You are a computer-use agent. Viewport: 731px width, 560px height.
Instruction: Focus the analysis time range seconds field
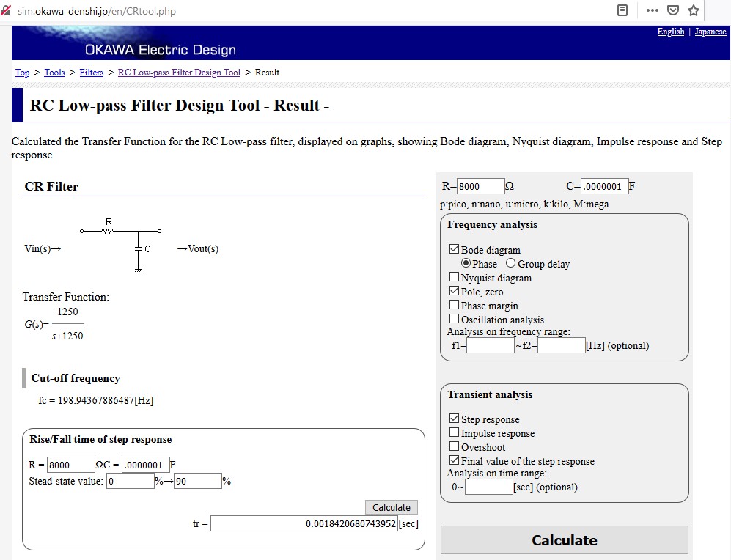pos(488,487)
